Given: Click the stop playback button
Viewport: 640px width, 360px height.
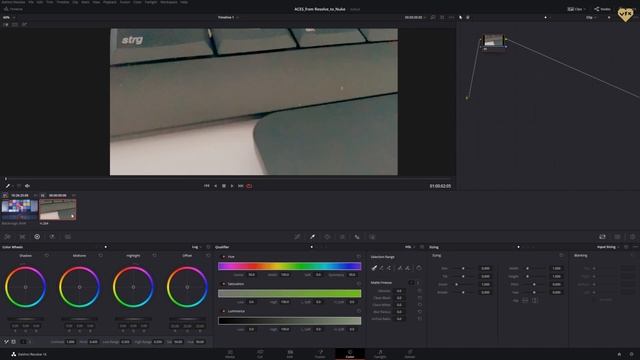Looking at the screenshot, I should [224, 186].
